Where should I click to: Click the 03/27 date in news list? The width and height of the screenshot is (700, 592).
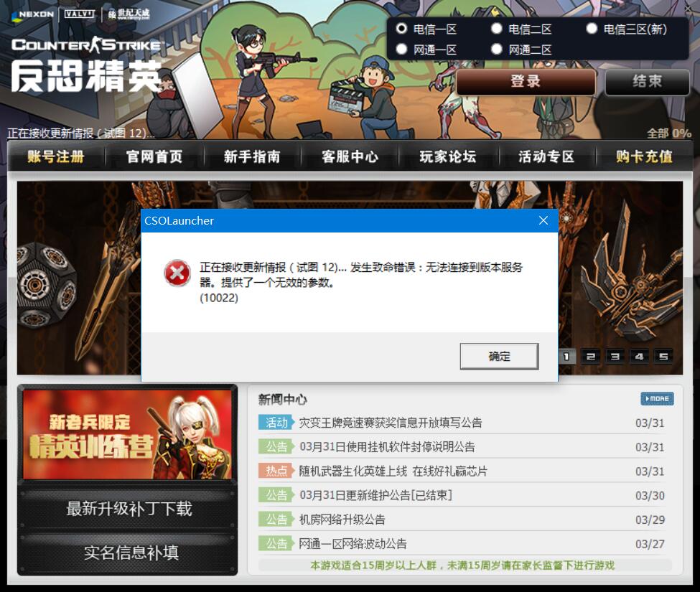point(650,544)
